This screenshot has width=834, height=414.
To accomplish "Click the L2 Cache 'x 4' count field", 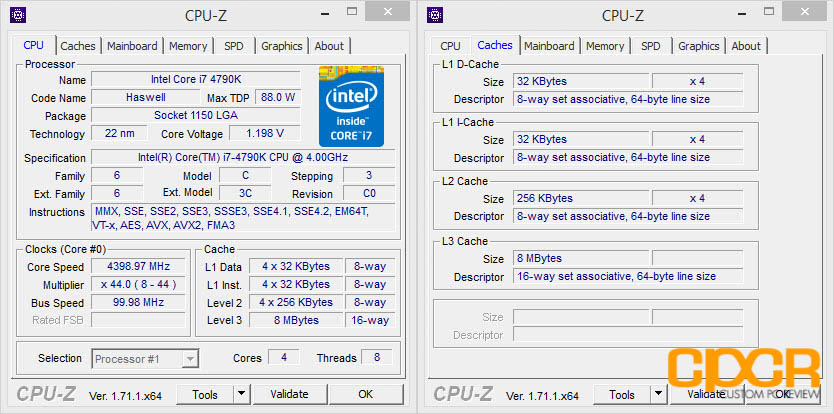I will coord(697,198).
